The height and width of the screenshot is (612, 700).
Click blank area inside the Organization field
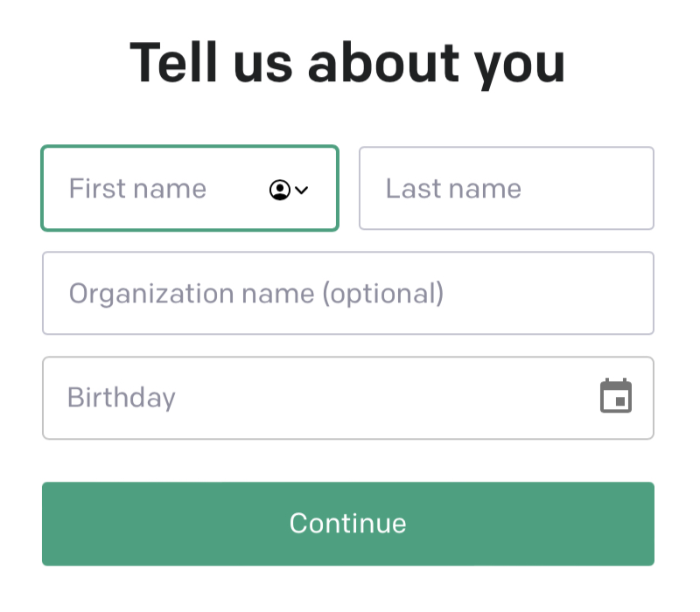tap(551, 294)
